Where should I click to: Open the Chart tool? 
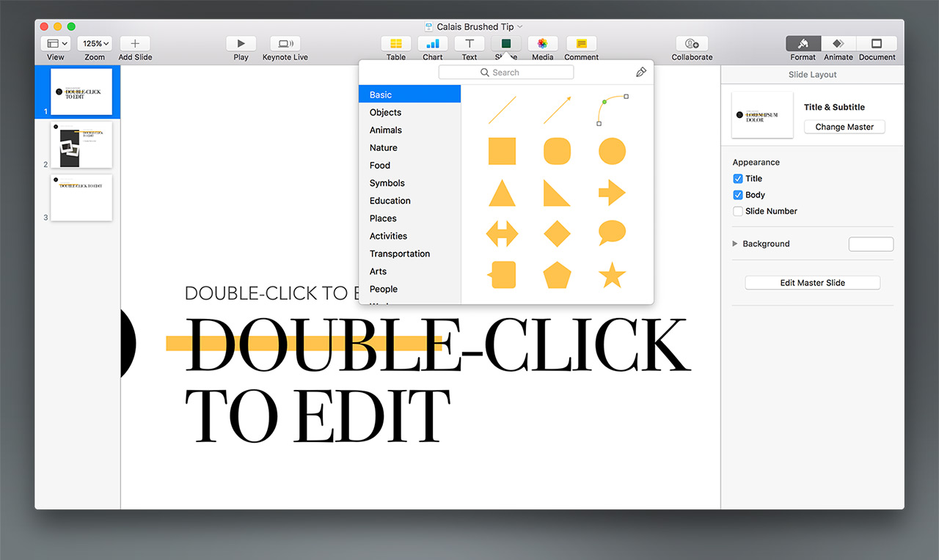point(432,44)
